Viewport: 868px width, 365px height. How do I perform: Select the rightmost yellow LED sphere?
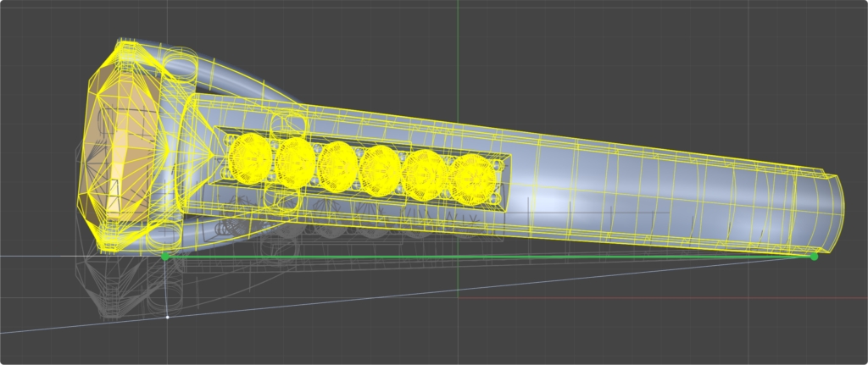(471, 179)
